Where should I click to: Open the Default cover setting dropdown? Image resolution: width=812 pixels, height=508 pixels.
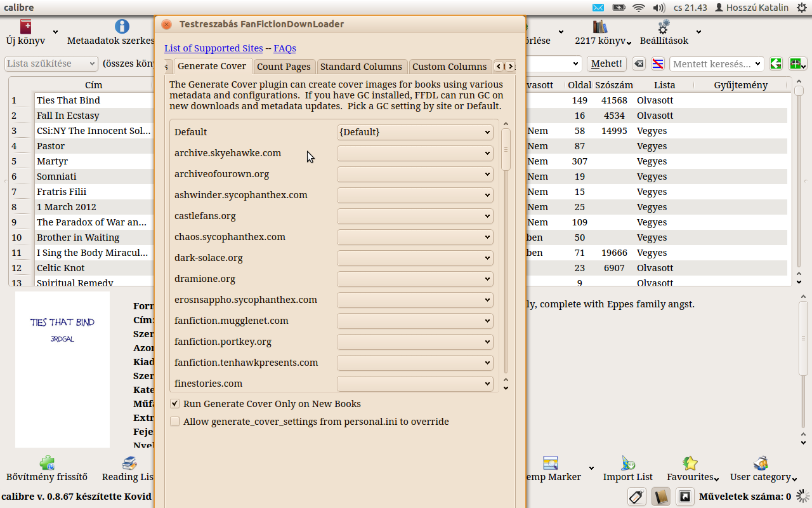(415, 132)
